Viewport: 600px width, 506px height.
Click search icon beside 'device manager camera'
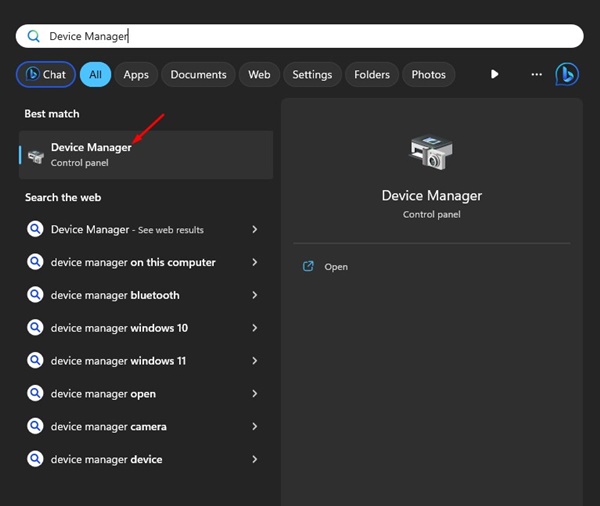click(x=35, y=426)
